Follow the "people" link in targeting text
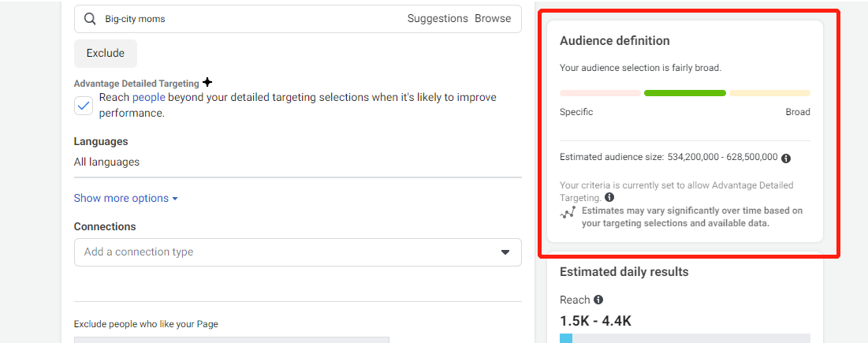The image size is (868, 343). (x=149, y=97)
